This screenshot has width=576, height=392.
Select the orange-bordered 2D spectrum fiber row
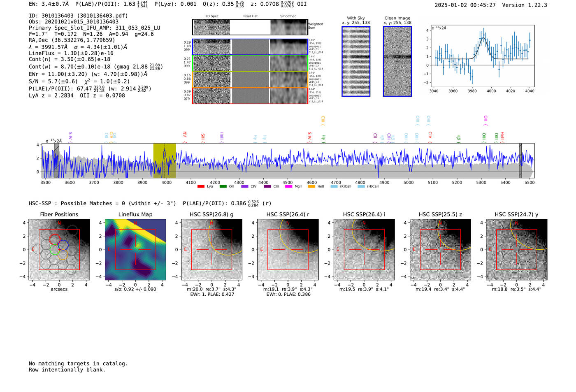point(250,79)
